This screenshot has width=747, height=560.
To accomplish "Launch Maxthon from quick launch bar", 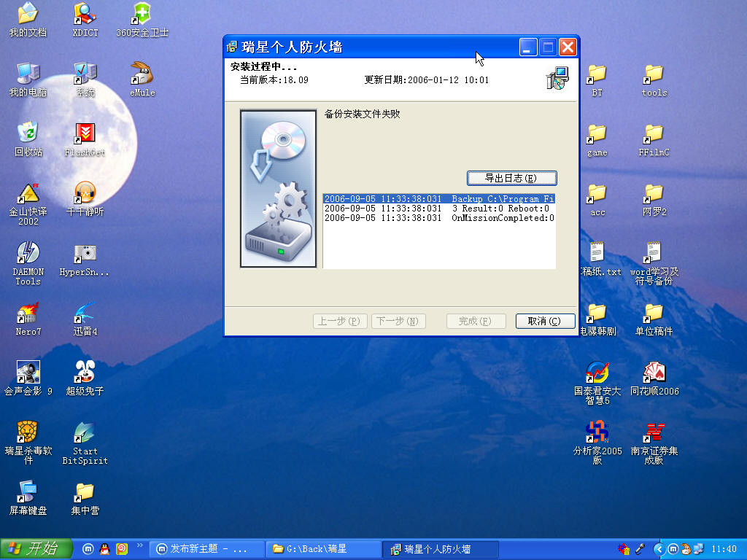I will click(88, 549).
